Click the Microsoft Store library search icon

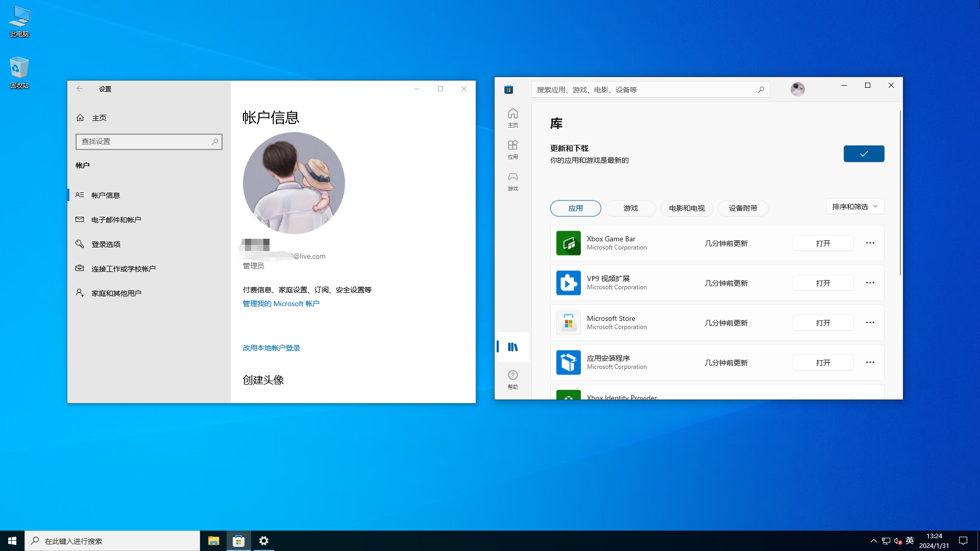761,89
